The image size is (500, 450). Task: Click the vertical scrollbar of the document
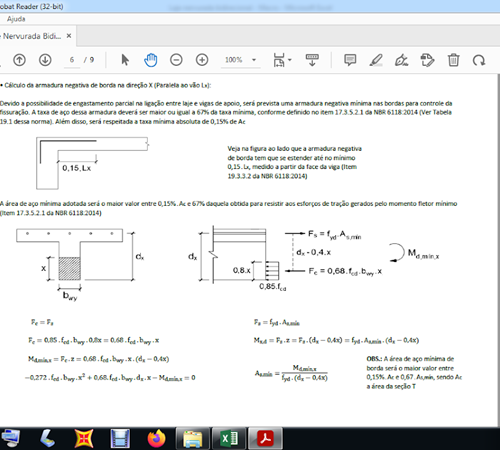point(498,250)
